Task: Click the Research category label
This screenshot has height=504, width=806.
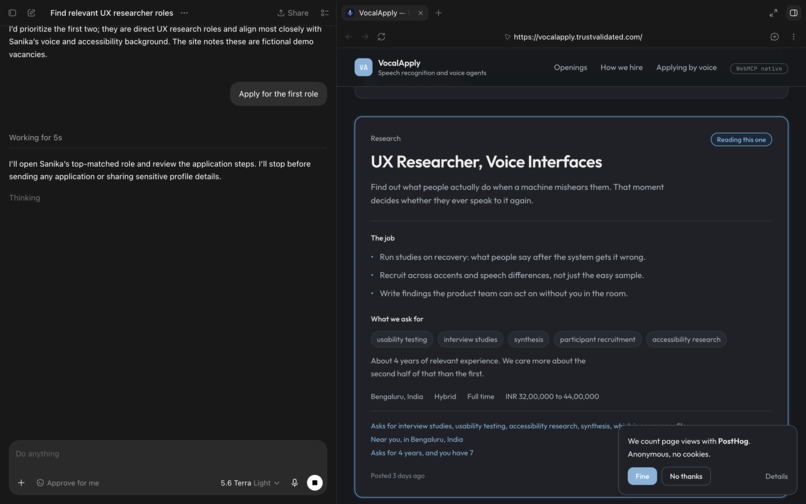Action: pyautogui.click(x=386, y=138)
